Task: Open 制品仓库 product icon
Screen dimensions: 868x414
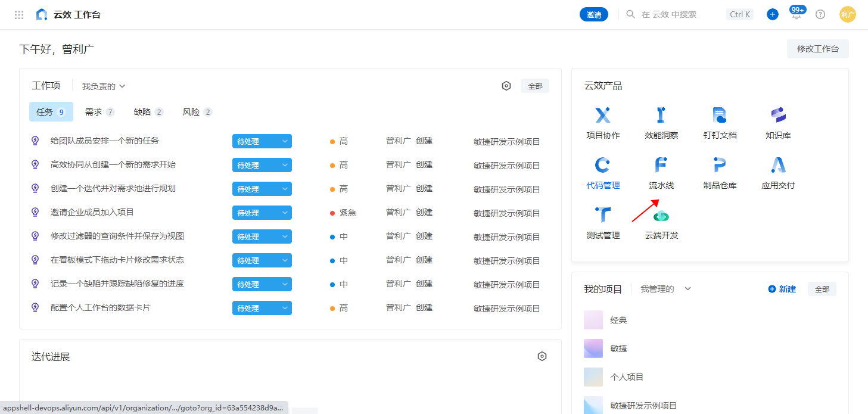Action: click(x=720, y=165)
